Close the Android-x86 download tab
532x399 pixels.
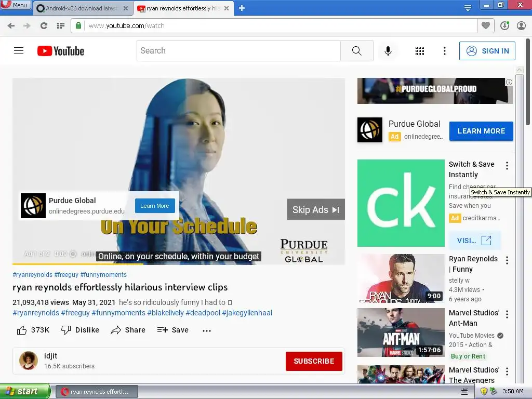[126, 8]
